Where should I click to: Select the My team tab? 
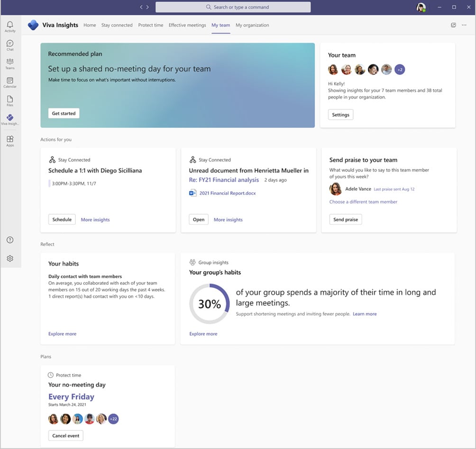[x=221, y=25]
